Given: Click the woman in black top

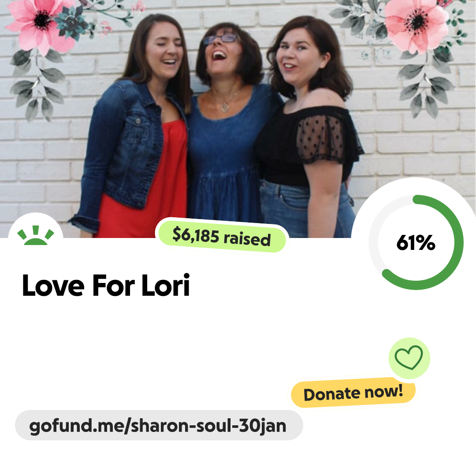Looking at the screenshot, I should [x=310, y=127].
